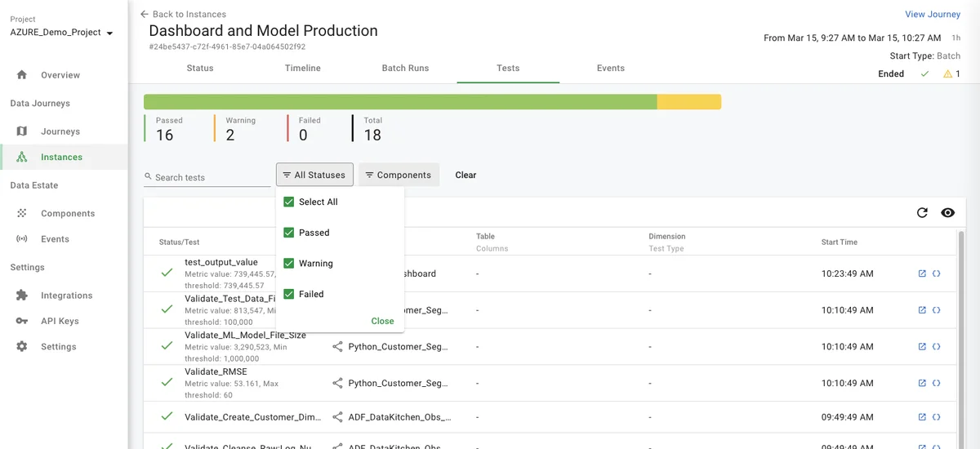Open the API Keys page
The height and width of the screenshot is (449, 980).
coord(60,321)
